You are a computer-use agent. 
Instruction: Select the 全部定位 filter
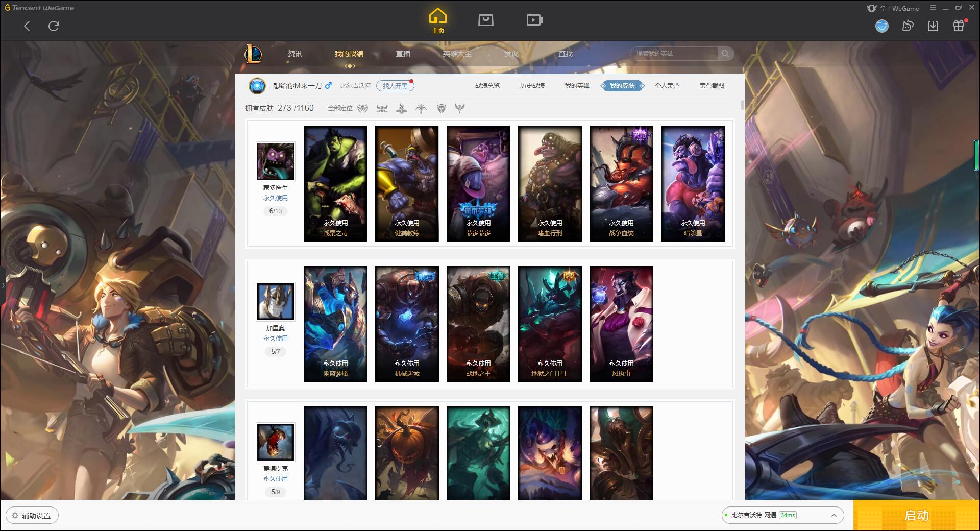tap(340, 108)
